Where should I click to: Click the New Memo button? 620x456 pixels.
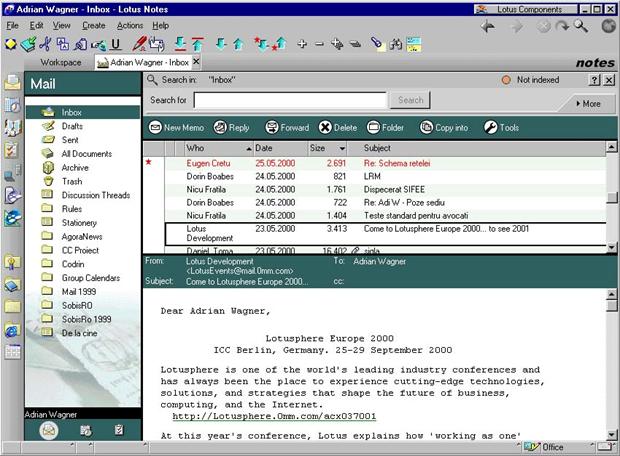click(x=177, y=128)
